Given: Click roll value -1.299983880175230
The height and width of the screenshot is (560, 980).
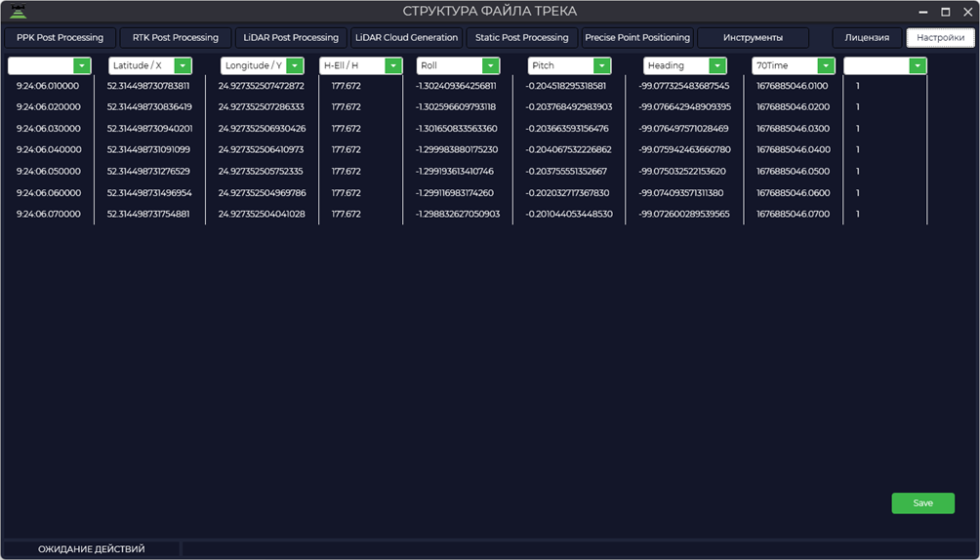Looking at the screenshot, I should 456,150.
